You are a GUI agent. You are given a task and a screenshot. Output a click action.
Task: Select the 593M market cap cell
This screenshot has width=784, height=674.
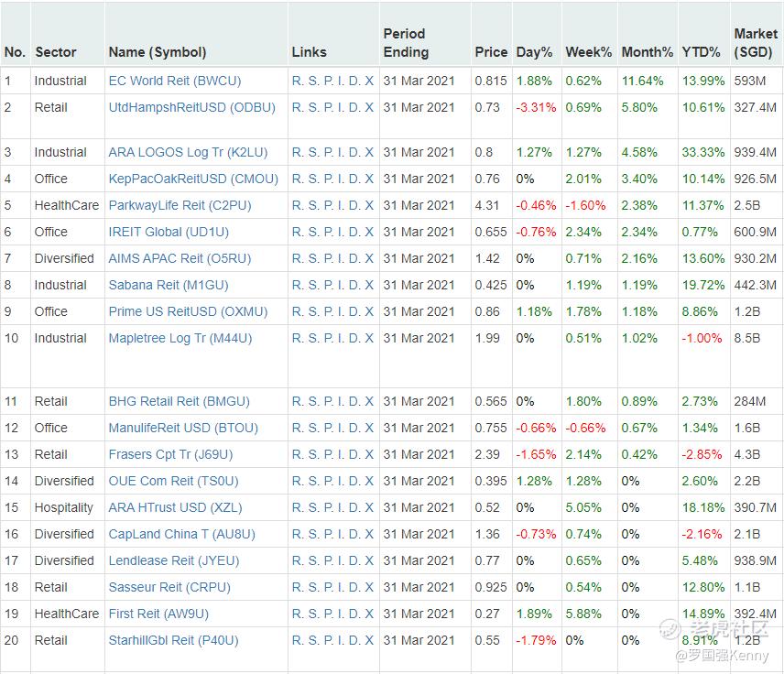749,81
